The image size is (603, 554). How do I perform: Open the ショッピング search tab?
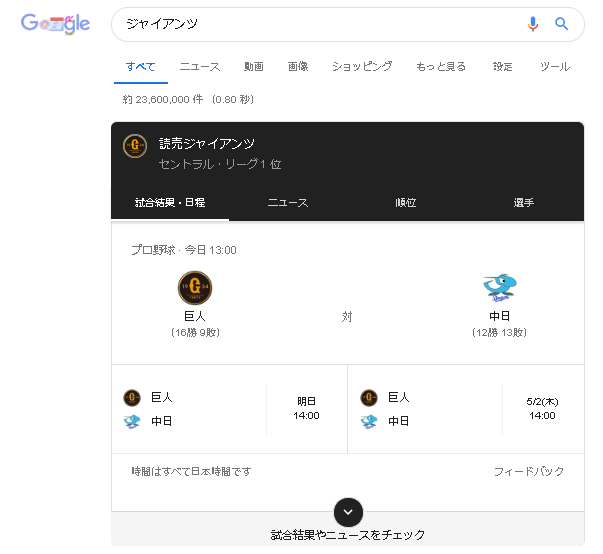tap(362, 67)
